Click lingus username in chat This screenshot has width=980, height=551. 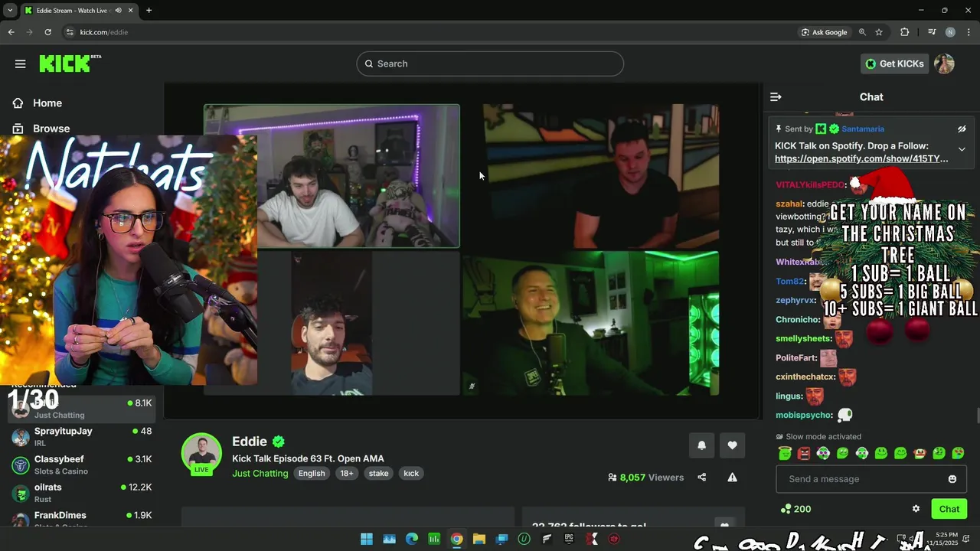point(789,396)
